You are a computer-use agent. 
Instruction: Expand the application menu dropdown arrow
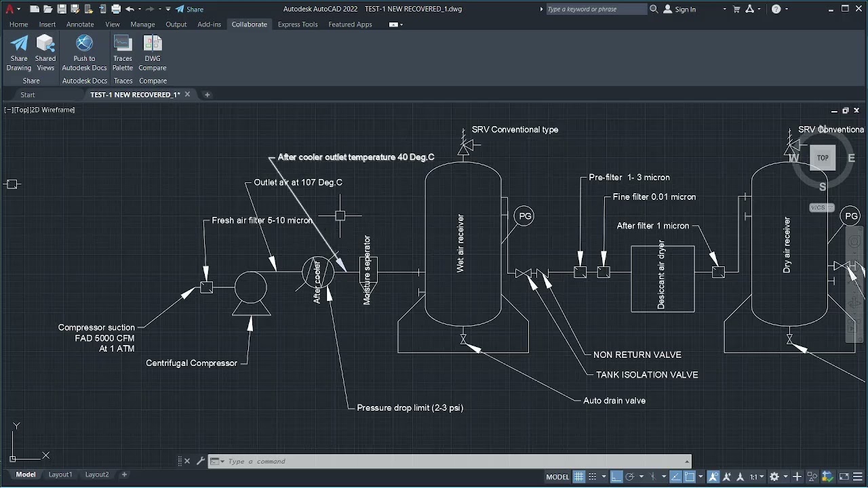(19, 9)
